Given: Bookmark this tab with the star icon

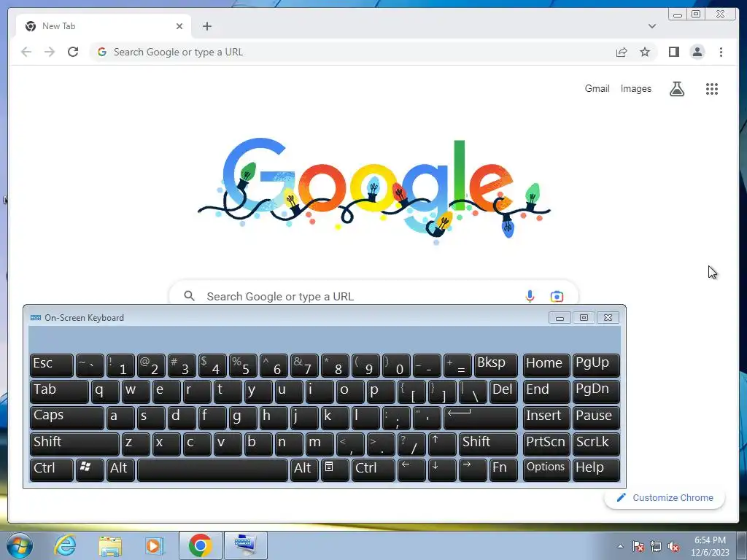Looking at the screenshot, I should [x=645, y=52].
